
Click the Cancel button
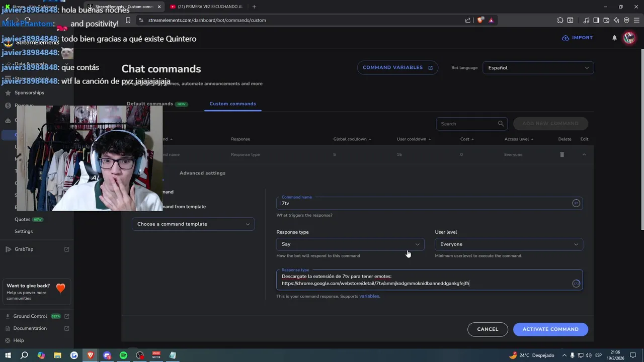point(488,329)
